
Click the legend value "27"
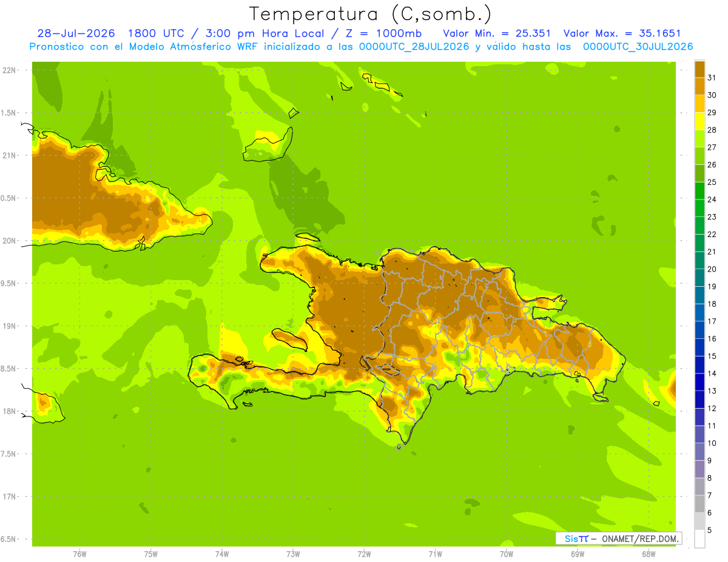(712, 147)
